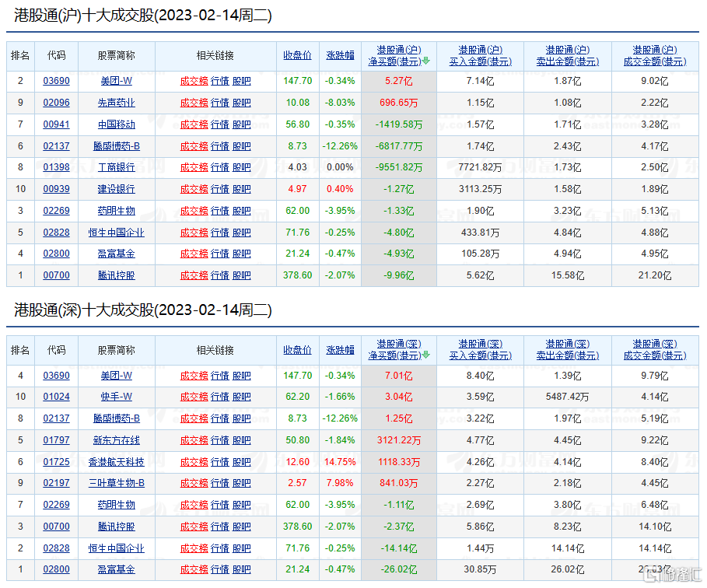
Task: Select the 7721.82万 buy amount cell
Action: click(x=480, y=167)
